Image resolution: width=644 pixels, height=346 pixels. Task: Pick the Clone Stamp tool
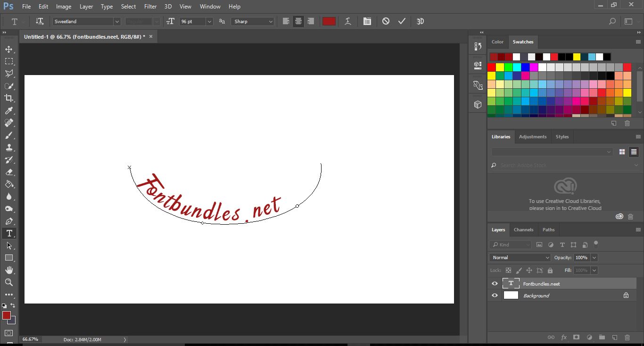point(9,147)
